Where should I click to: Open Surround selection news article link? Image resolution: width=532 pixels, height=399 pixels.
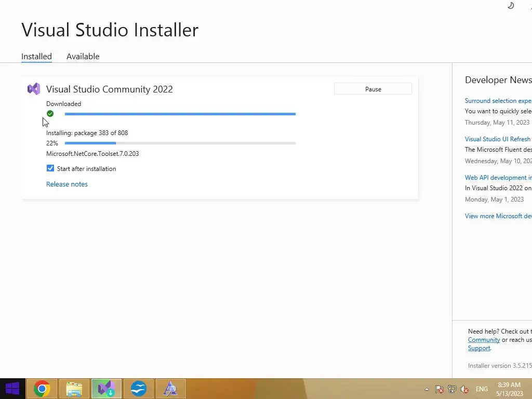(498, 101)
